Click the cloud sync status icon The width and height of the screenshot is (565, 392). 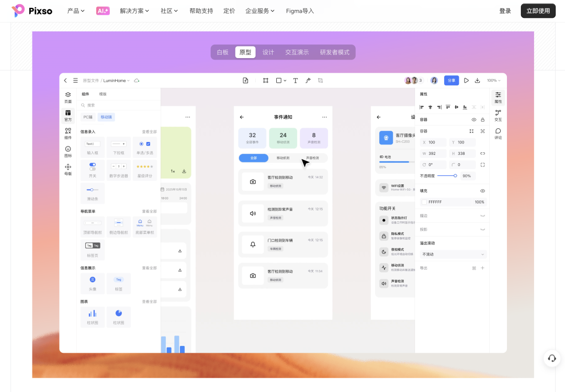137,81
